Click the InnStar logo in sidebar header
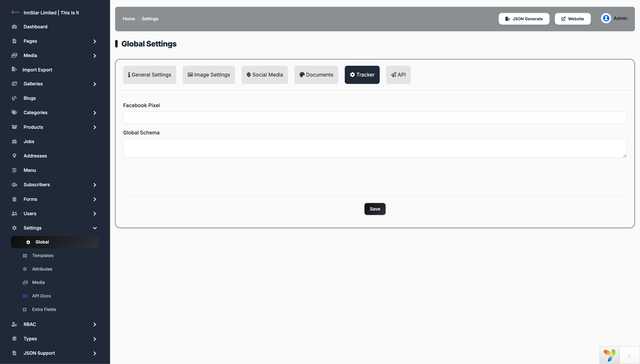Viewport: 640px width, 364px height. tap(15, 12)
